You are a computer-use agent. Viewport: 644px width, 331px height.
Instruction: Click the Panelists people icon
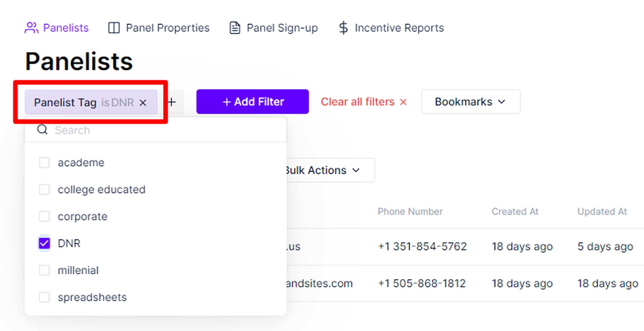(32, 28)
